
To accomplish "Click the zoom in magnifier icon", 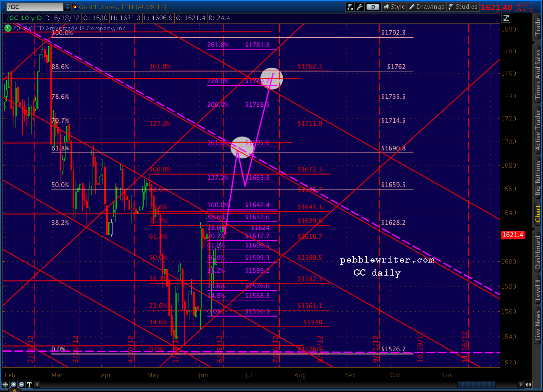I will [x=13, y=384].
